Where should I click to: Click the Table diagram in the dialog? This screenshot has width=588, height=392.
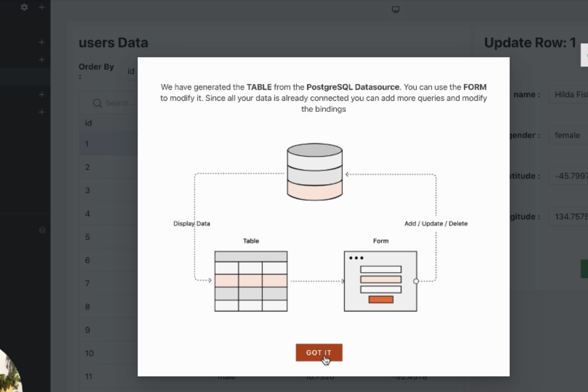pos(251,281)
